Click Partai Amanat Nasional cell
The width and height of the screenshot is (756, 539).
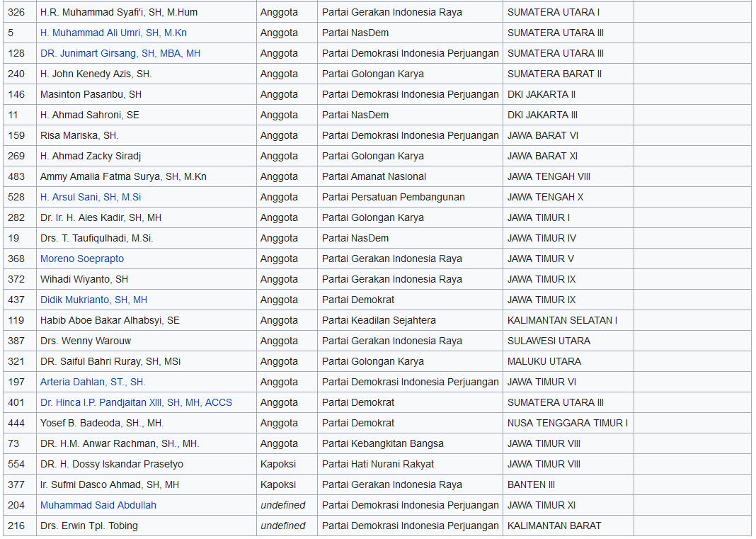(410, 176)
